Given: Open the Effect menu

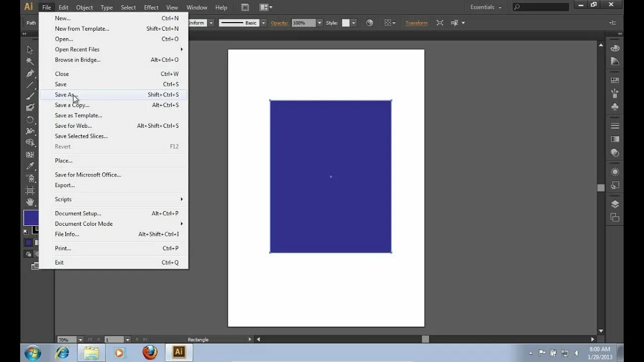Looking at the screenshot, I should click(151, 7).
